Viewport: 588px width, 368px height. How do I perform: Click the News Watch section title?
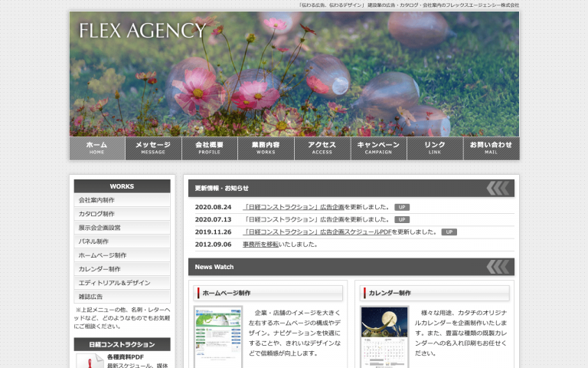tap(214, 267)
